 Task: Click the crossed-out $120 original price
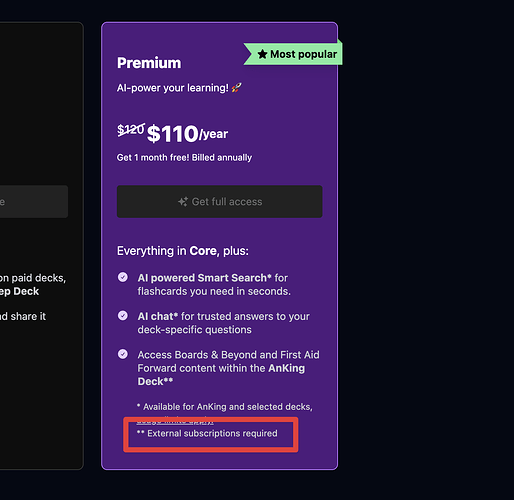131,129
